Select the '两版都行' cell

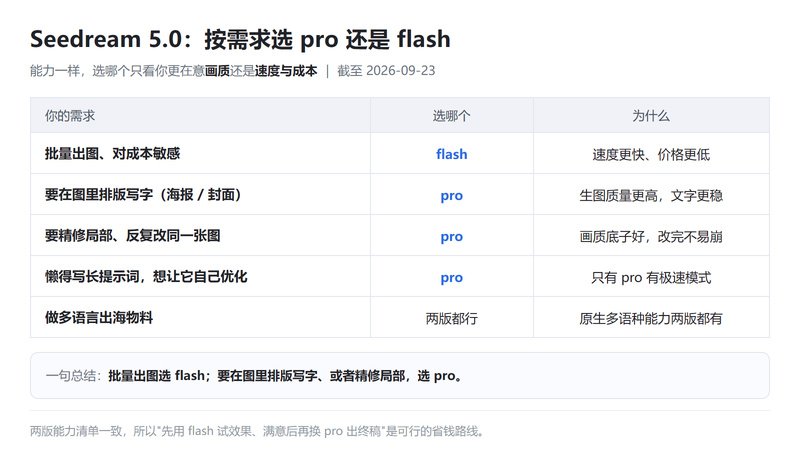pos(452,319)
